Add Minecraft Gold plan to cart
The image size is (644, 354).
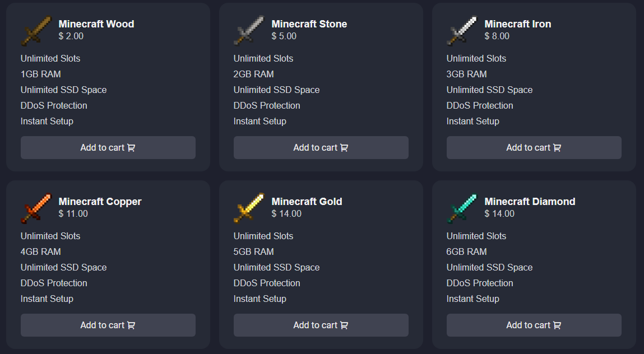pyautogui.click(x=321, y=325)
